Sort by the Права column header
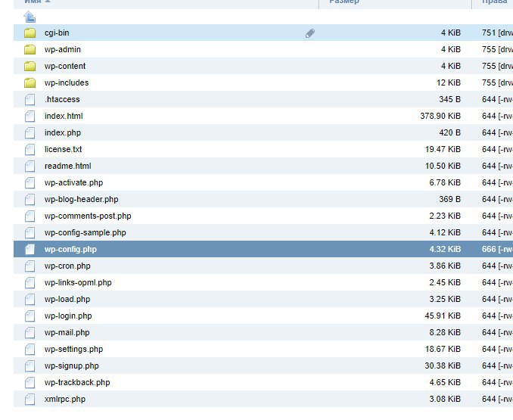The width and height of the screenshot is (513, 420). click(x=495, y=2)
